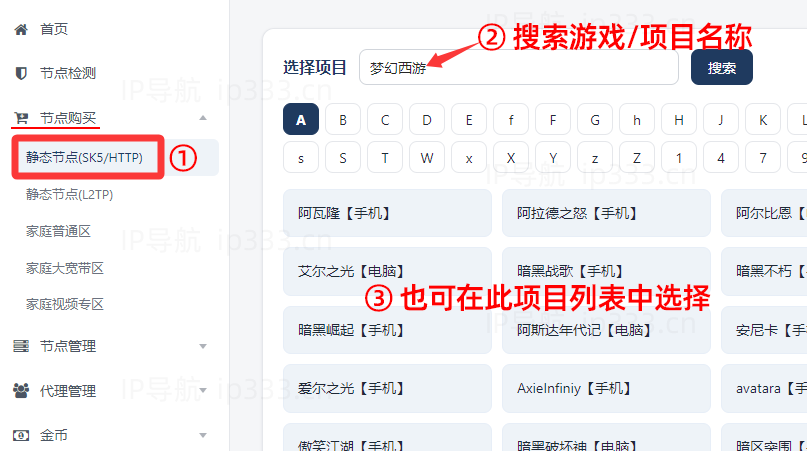Screen dimensions: 807x451
Task: Select uppercase Z letter filter
Action: pos(637,158)
